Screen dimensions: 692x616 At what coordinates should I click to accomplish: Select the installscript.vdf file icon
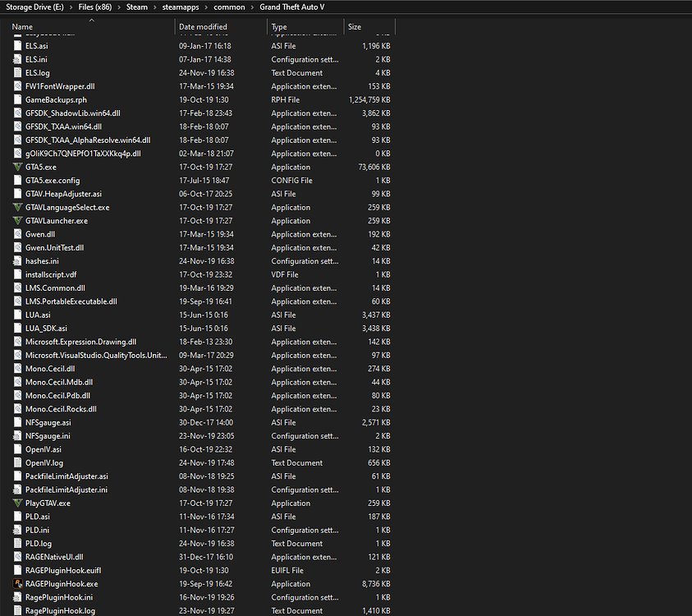pos(18,274)
